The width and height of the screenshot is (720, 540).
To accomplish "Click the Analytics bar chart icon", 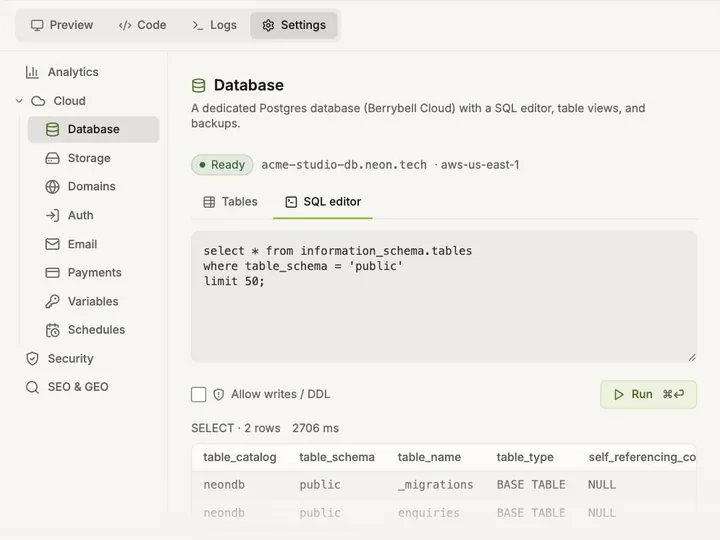I will point(32,72).
